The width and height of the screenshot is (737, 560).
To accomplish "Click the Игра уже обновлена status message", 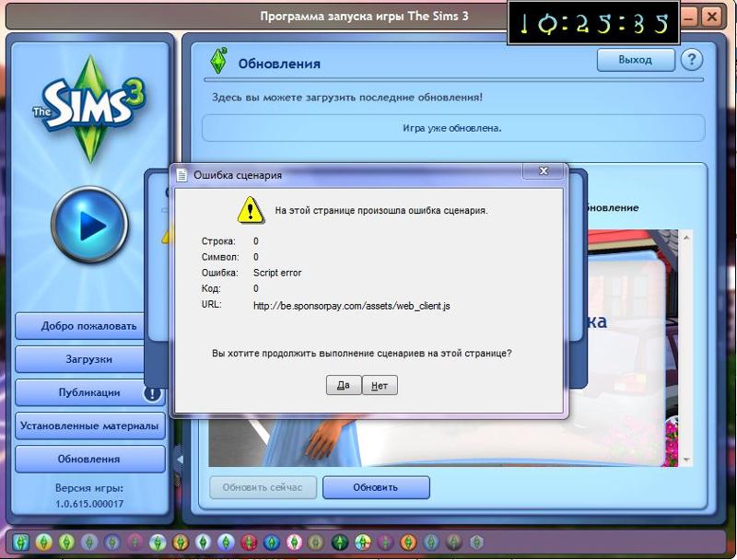I will click(x=452, y=128).
